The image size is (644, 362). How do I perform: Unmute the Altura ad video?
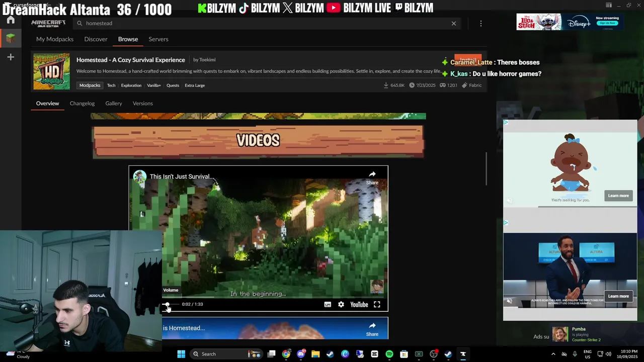pyautogui.click(x=510, y=301)
